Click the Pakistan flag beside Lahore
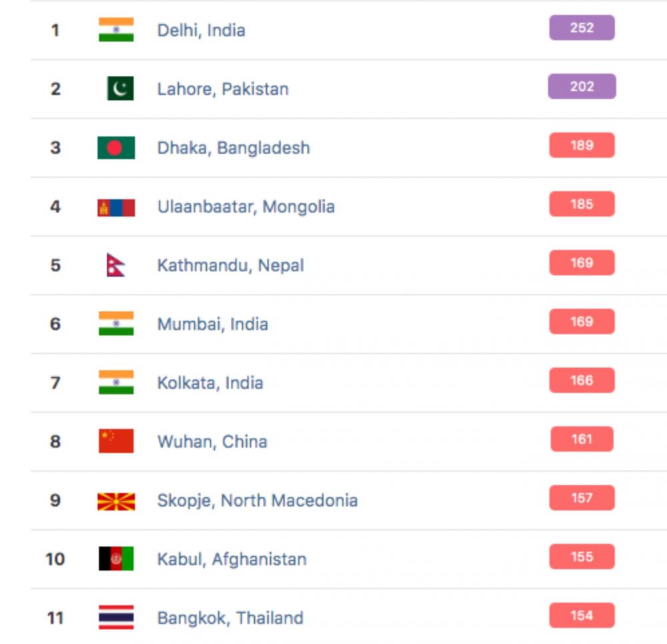The height and width of the screenshot is (644, 667). [120, 89]
